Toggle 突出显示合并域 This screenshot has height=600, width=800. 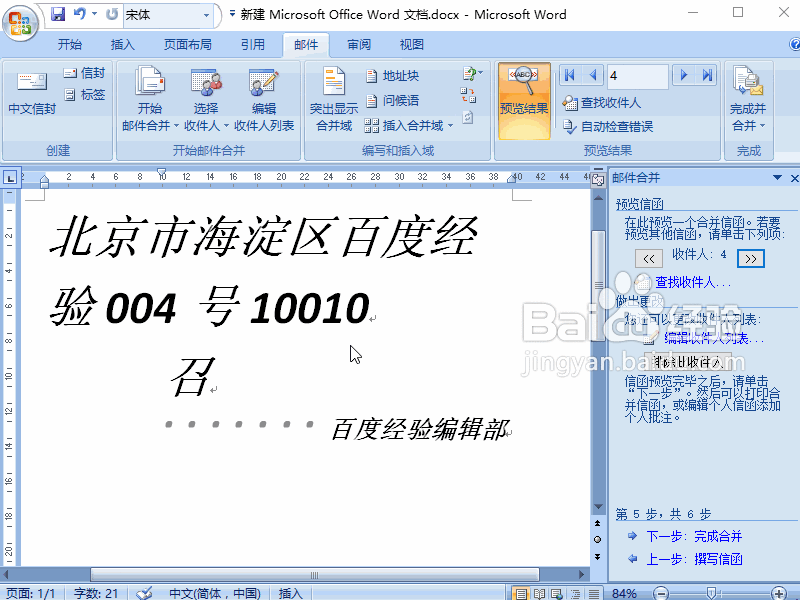tap(334, 99)
